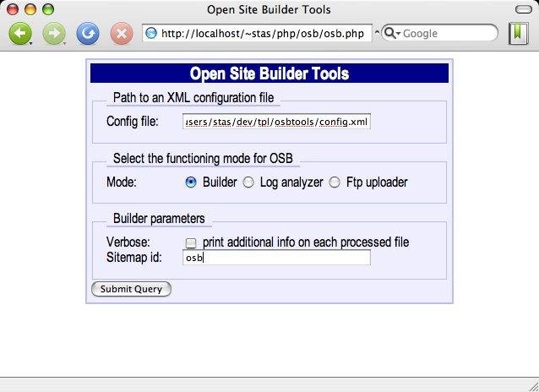The height and width of the screenshot is (392, 539).
Task: Click the 'Config file:' label
Action: click(133, 122)
